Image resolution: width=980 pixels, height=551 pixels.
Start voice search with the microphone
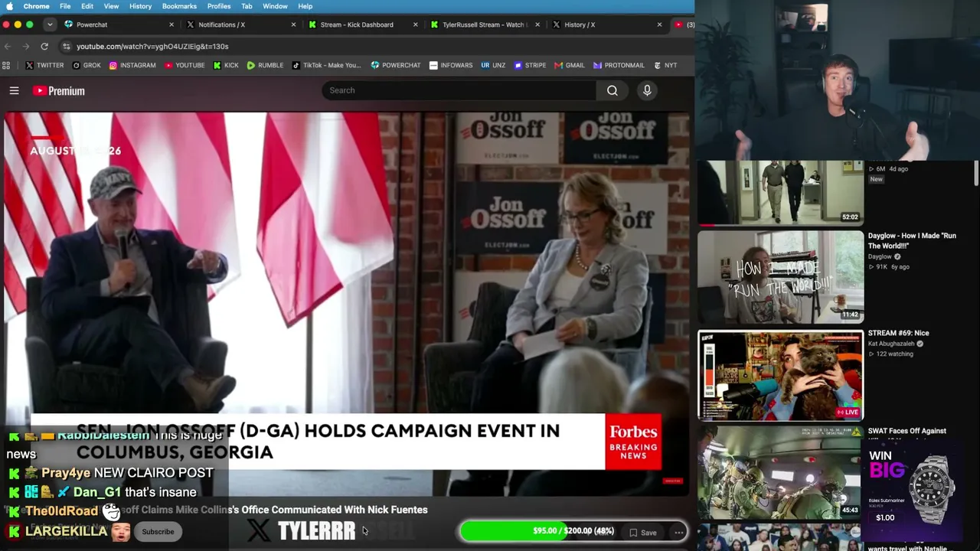click(x=647, y=90)
